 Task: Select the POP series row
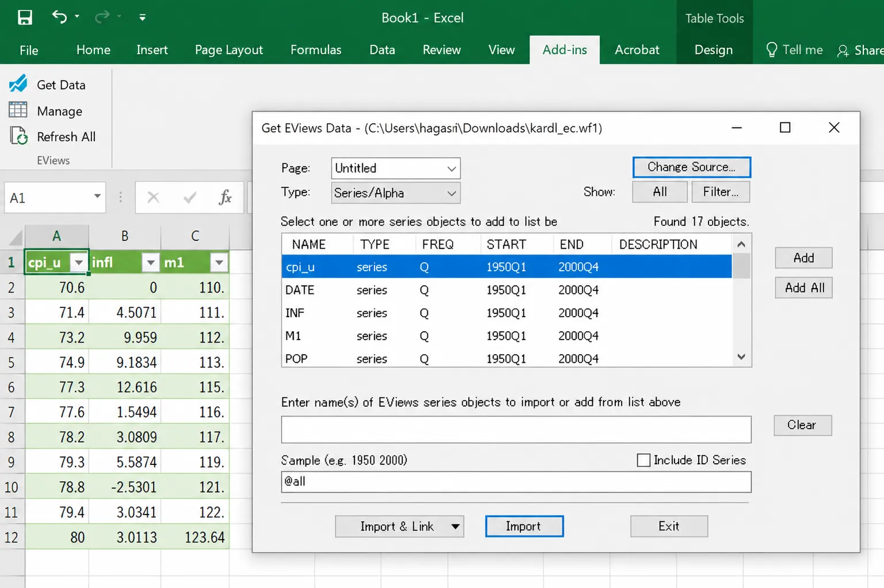click(x=507, y=358)
